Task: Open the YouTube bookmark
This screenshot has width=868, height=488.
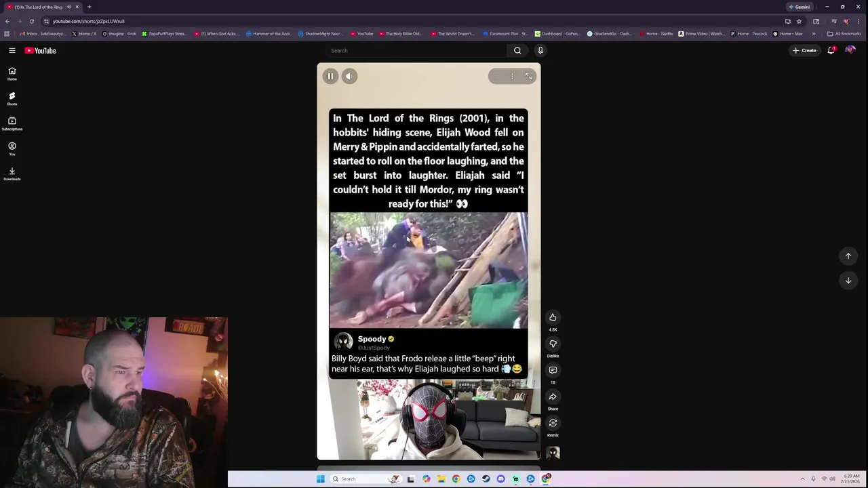Action: tap(361, 33)
